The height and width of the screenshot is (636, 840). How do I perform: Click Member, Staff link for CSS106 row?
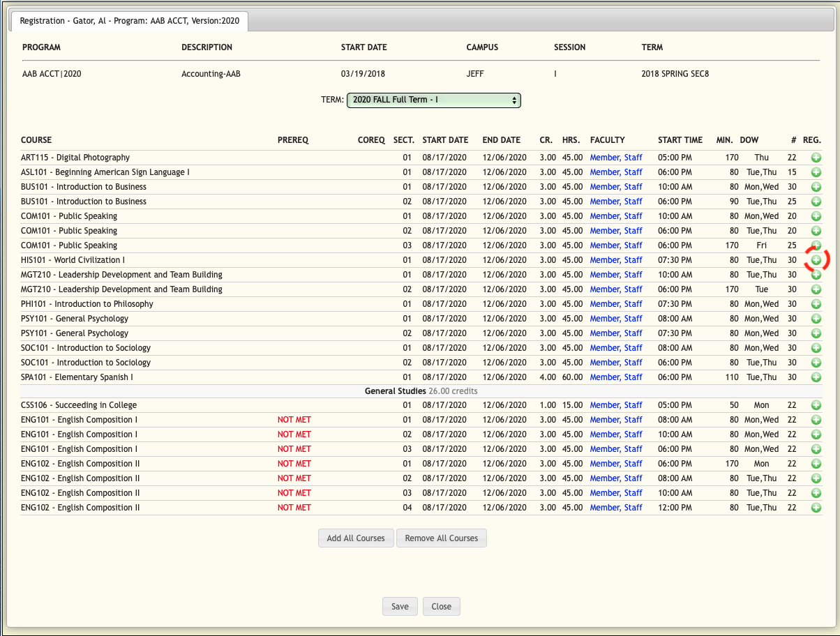[615, 405]
